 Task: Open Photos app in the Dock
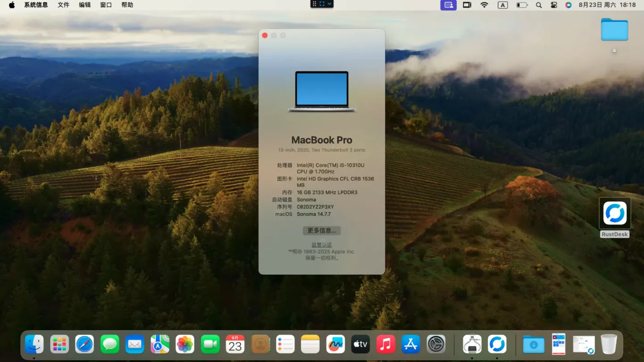coord(185,344)
